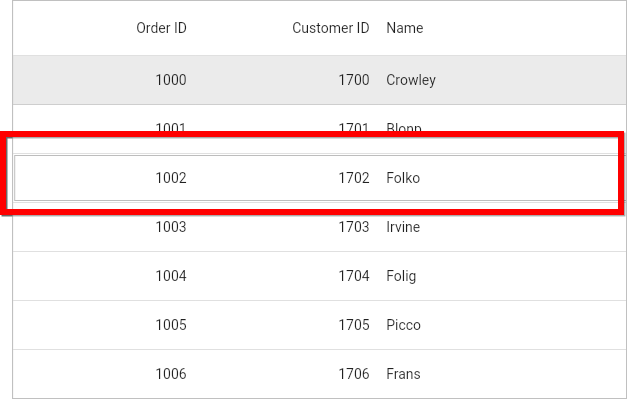
Task: Select order ID cell 1004
Action: (x=171, y=276)
